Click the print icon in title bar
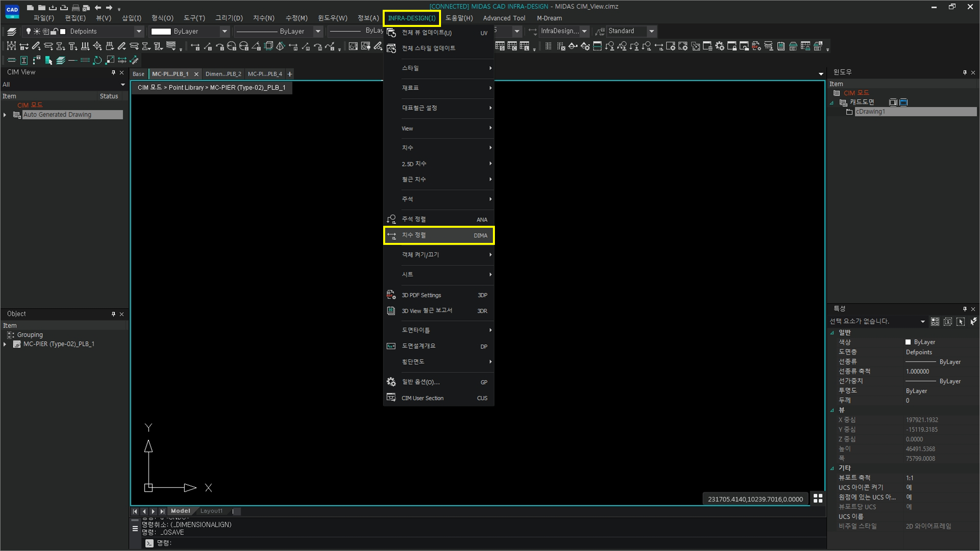This screenshot has width=980, height=551. click(x=75, y=7)
